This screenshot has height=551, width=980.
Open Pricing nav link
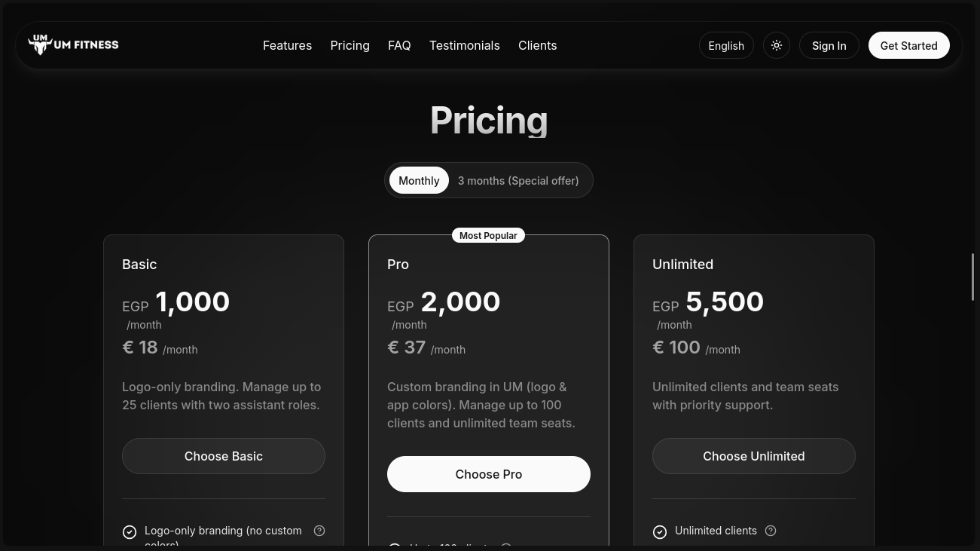(350, 45)
